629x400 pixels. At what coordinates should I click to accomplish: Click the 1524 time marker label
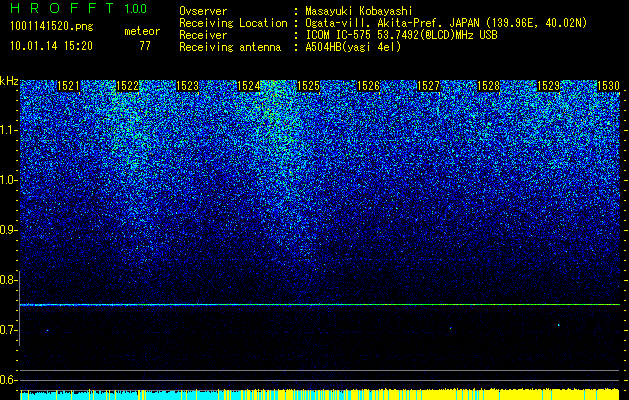248,86
